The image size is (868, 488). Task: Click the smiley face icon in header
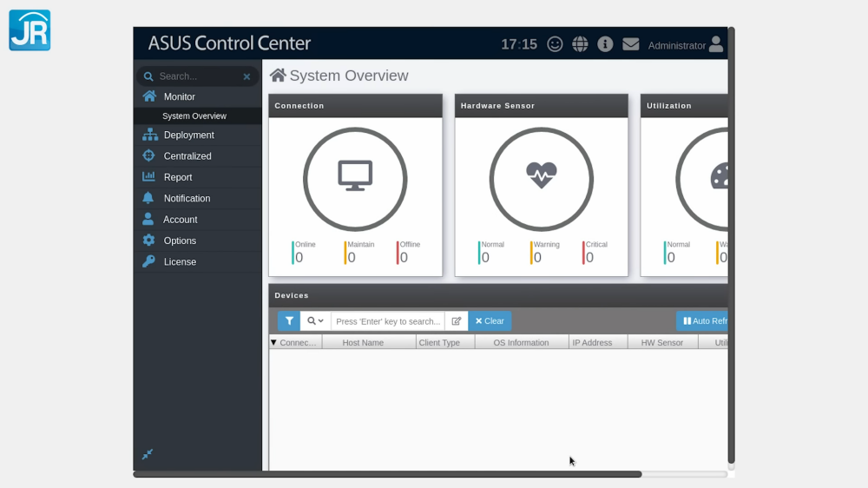pyautogui.click(x=555, y=44)
